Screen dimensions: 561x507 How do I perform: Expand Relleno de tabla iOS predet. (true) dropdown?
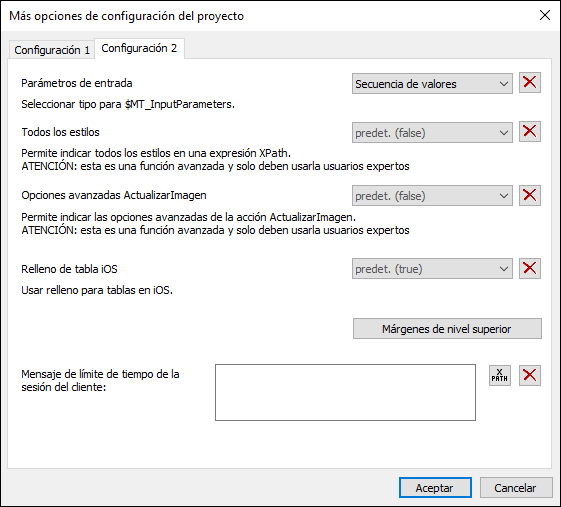[432, 269]
